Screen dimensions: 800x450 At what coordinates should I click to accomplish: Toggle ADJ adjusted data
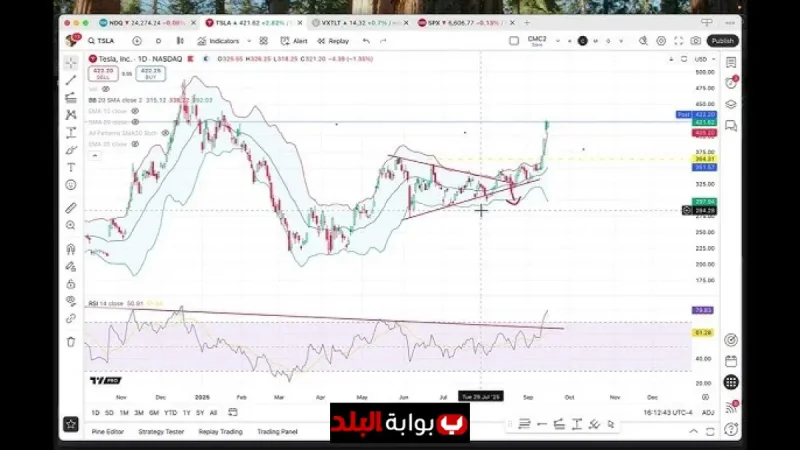708,413
